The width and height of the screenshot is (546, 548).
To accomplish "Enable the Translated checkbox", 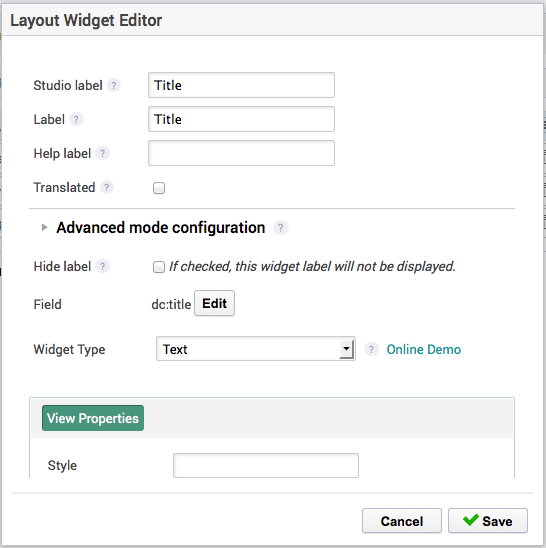I will coord(159,188).
